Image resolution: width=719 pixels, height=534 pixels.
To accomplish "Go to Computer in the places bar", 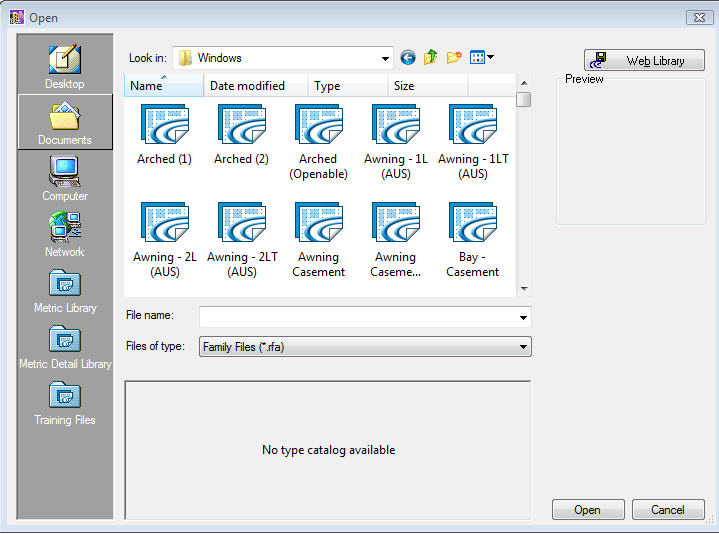I will (x=65, y=178).
